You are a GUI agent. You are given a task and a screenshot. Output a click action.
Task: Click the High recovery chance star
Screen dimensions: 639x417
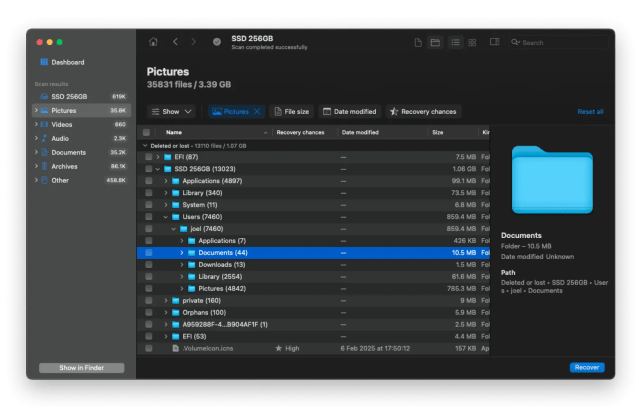(279, 349)
